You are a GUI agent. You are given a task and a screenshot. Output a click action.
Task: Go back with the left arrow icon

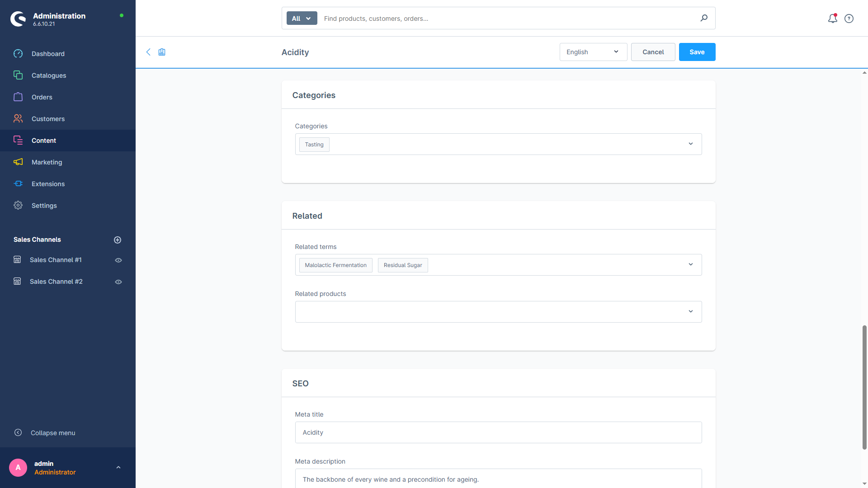pyautogui.click(x=148, y=52)
